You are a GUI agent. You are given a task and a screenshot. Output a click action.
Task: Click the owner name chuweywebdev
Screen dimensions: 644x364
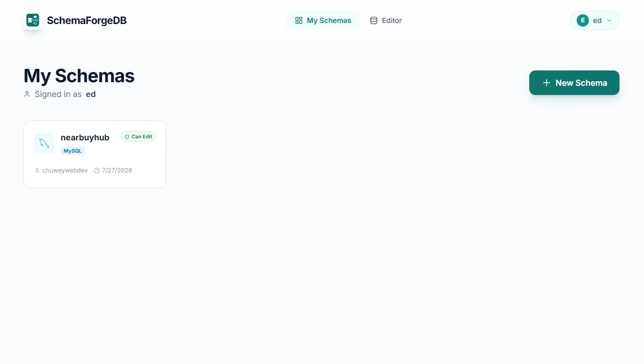pyautogui.click(x=65, y=171)
